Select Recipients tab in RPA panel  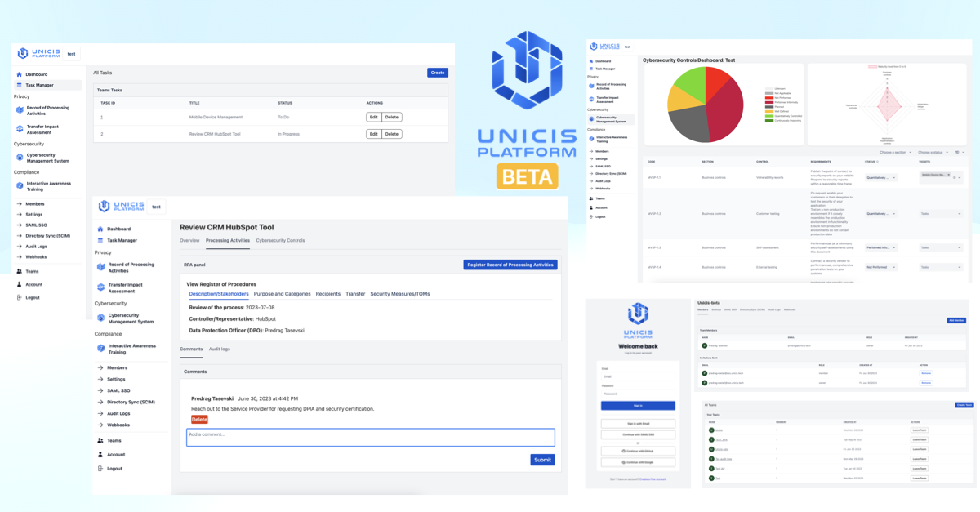(x=328, y=294)
